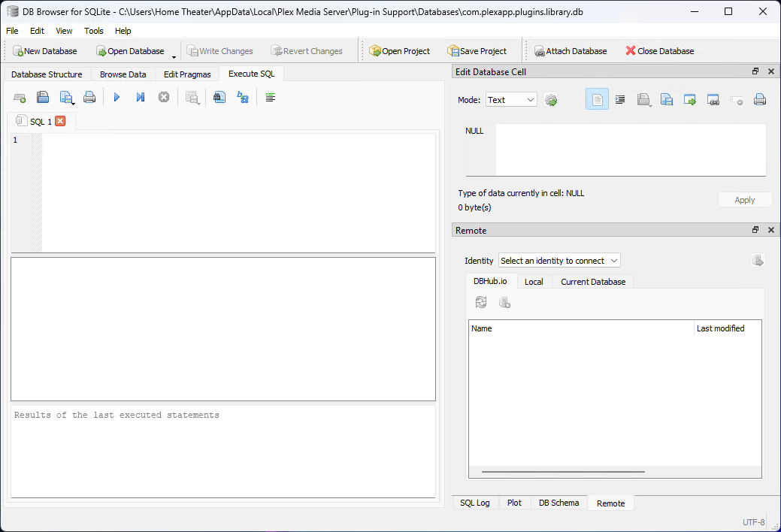Switch to the Browse Data tab

click(123, 74)
